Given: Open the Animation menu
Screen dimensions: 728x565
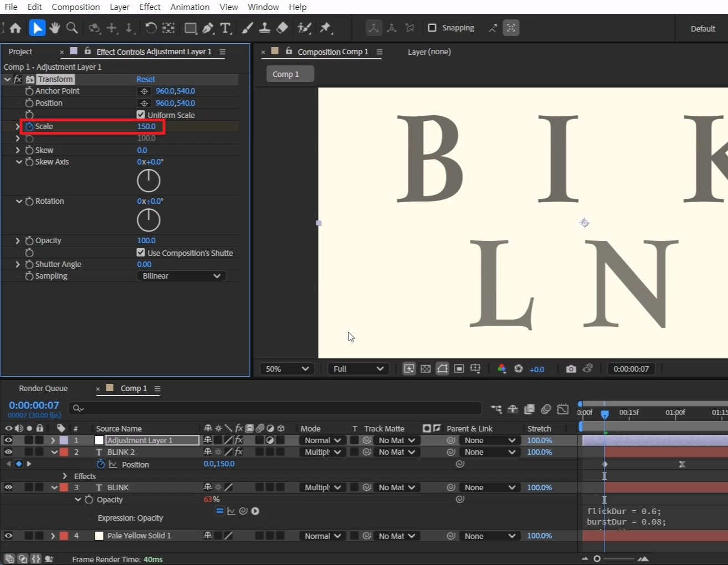Looking at the screenshot, I should click(x=190, y=7).
